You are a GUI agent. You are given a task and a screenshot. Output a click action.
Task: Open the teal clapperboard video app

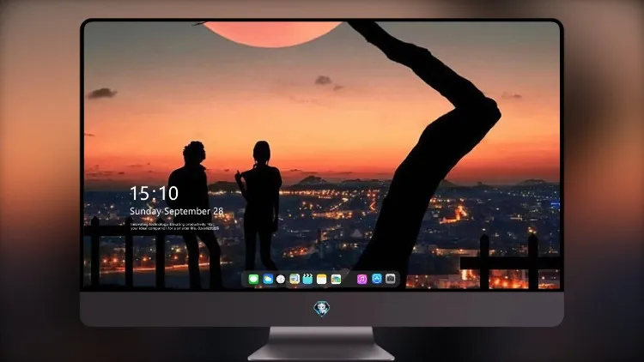[307, 279]
